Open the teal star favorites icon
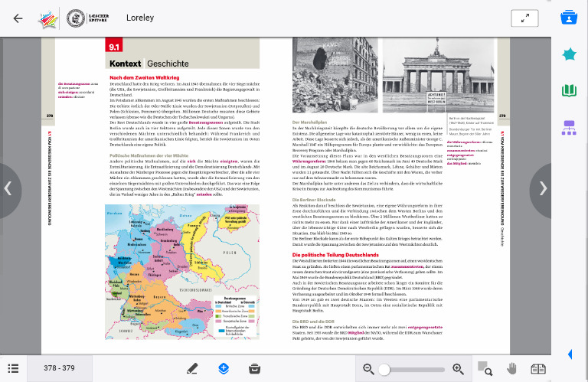The image size is (588, 382). click(x=569, y=54)
